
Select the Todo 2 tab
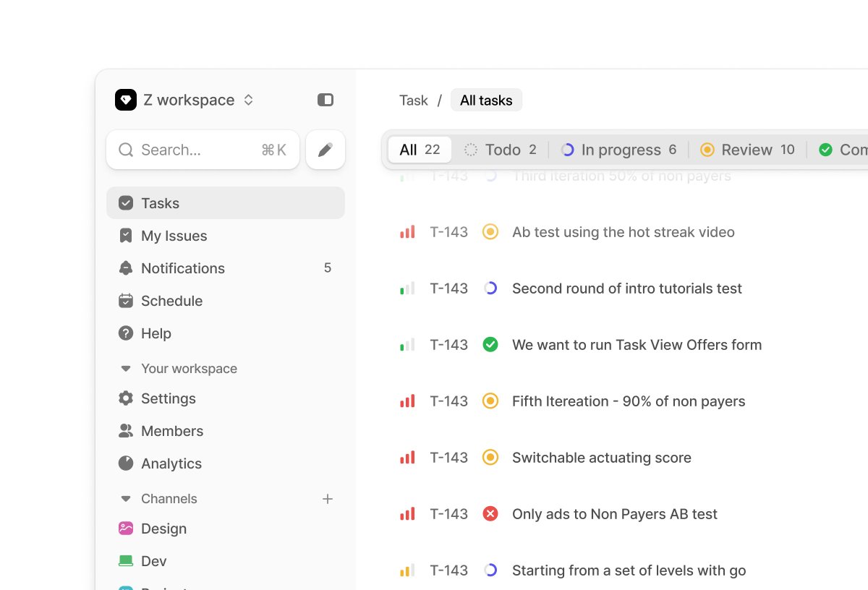(501, 150)
